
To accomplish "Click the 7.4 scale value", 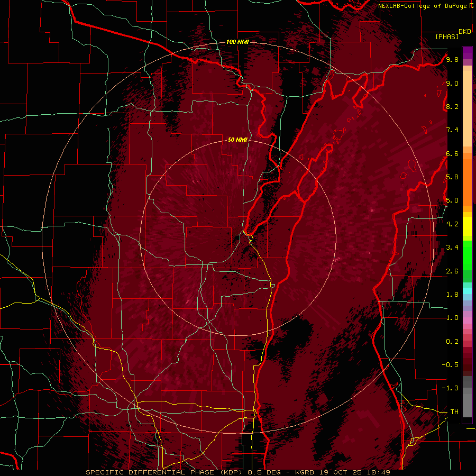I will pos(452,130).
